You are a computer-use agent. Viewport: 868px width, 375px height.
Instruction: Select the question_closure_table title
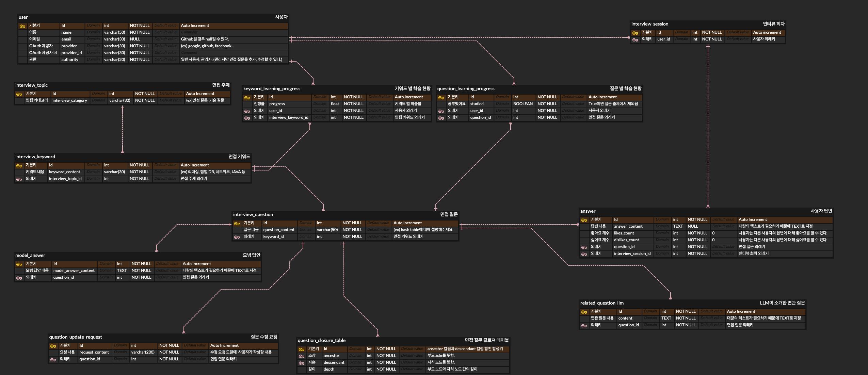pyautogui.click(x=321, y=340)
